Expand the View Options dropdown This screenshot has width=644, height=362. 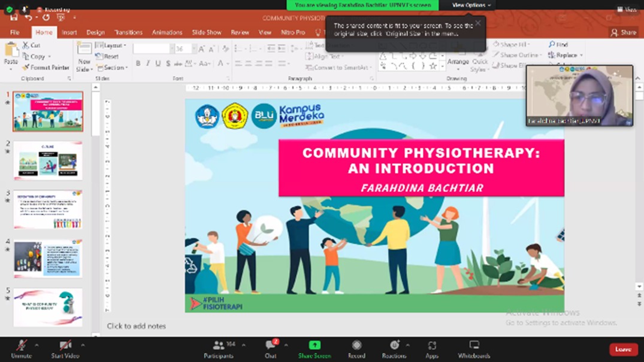[x=471, y=5]
